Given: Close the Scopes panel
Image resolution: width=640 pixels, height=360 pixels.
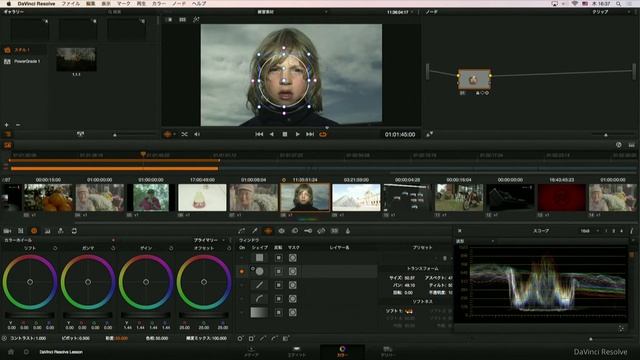Looking at the screenshot, I should [460, 231].
